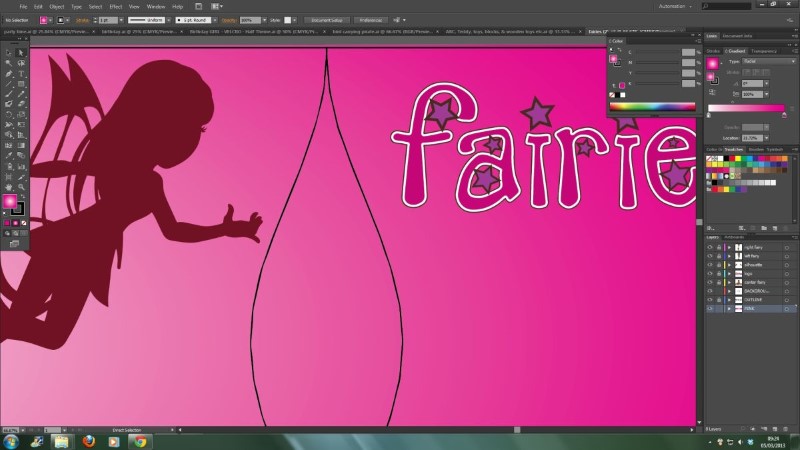Viewport: 800px width, 450px height.
Task: Click the Firefox icon in taskbar
Action: point(88,440)
